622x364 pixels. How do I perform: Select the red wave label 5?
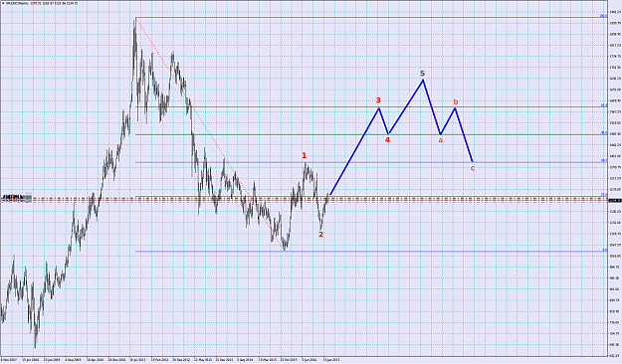point(423,74)
